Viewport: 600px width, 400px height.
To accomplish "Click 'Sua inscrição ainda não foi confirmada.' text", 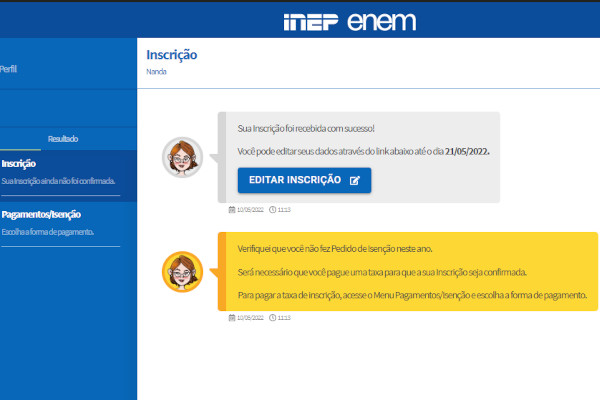I will tap(58, 181).
